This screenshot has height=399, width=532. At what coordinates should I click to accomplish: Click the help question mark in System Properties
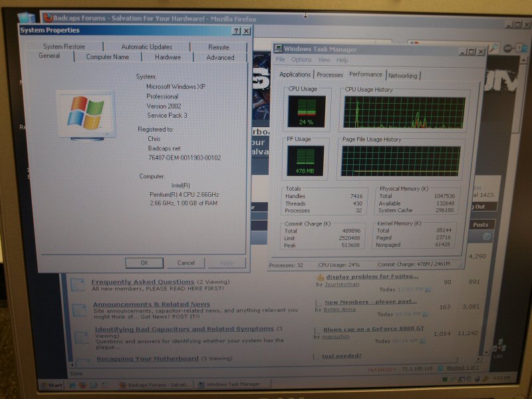pos(236,31)
